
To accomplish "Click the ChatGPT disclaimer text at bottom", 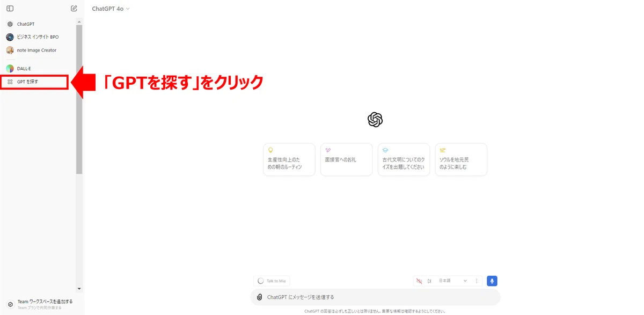I will [x=375, y=311].
